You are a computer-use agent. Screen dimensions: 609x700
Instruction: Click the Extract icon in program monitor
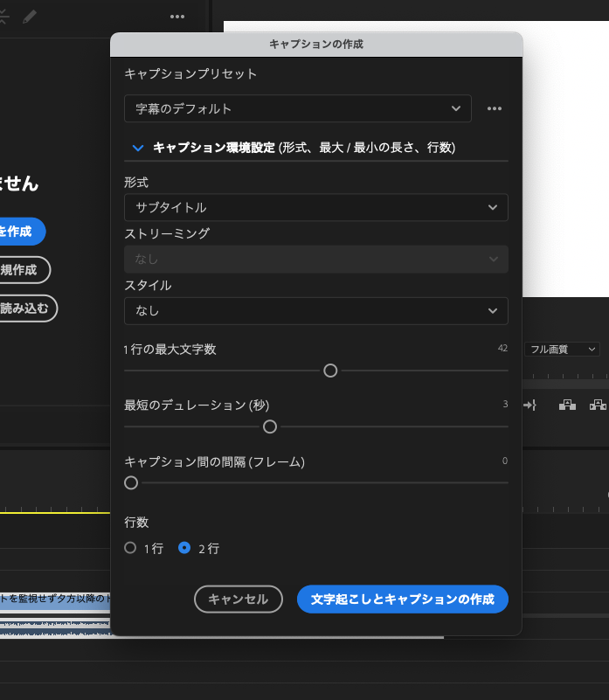(x=598, y=405)
